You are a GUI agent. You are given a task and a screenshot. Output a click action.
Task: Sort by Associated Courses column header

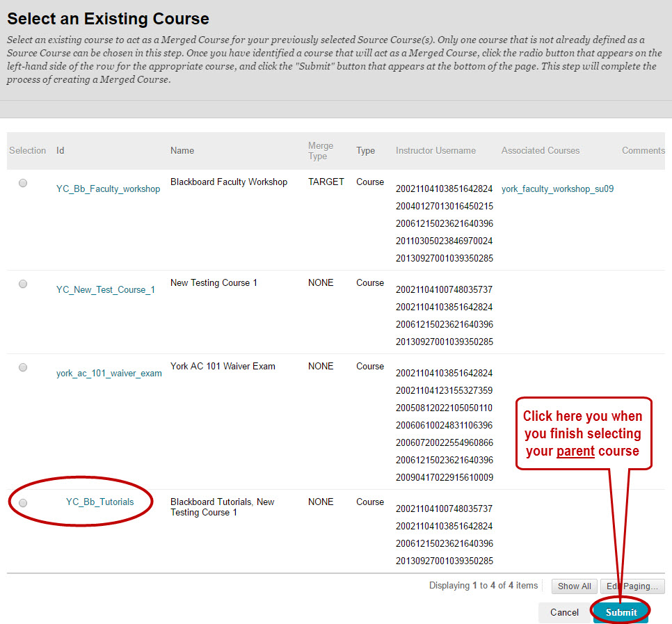tap(540, 151)
